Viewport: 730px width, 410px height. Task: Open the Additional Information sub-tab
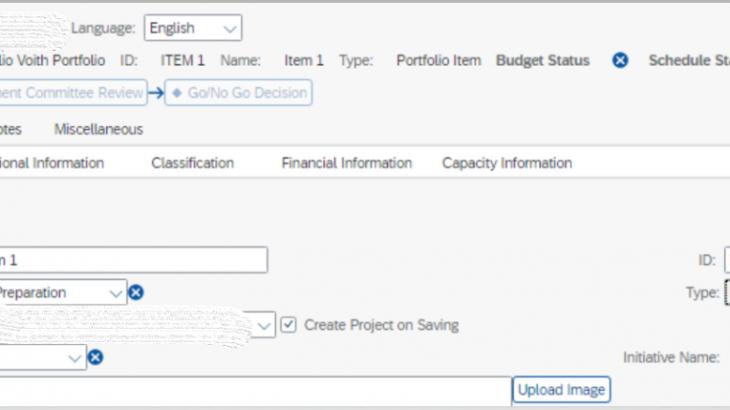click(x=52, y=163)
